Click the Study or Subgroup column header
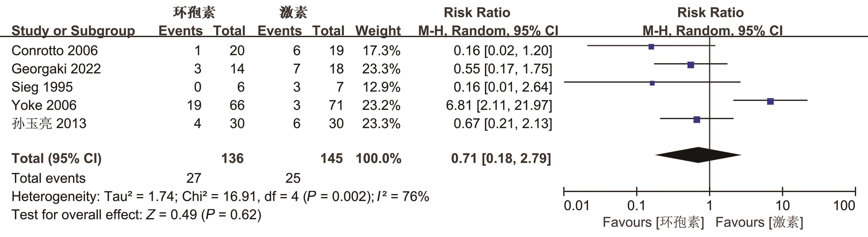The width and height of the screenshot is (868, 237). (73, 31)
